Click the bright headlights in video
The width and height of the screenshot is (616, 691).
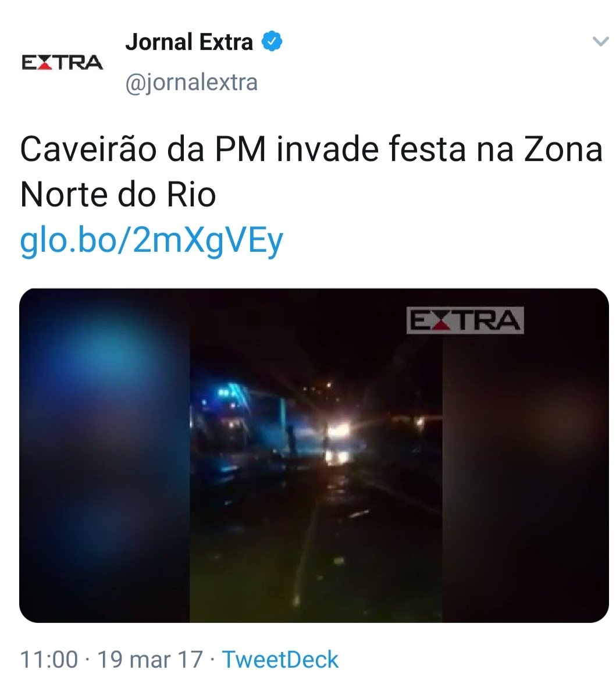[339, 432]
